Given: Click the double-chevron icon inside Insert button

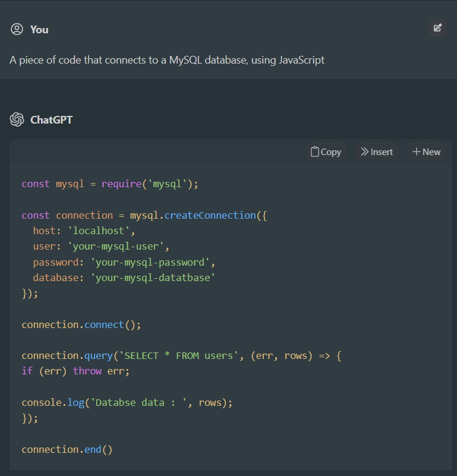Looking at the screenshot, I should point(364,152).
